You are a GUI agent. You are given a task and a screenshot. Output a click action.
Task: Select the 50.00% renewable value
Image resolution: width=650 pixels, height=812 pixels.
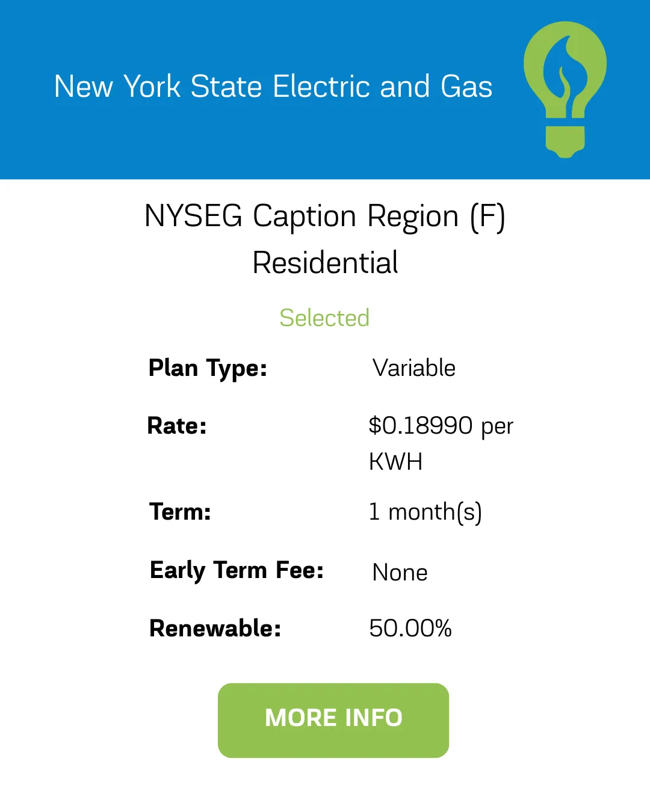pyautogui.click(x=410, y=629)
